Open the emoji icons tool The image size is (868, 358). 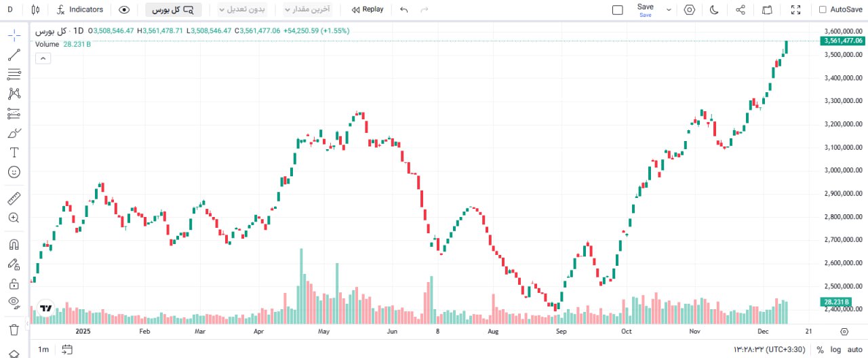pos(14,172)
